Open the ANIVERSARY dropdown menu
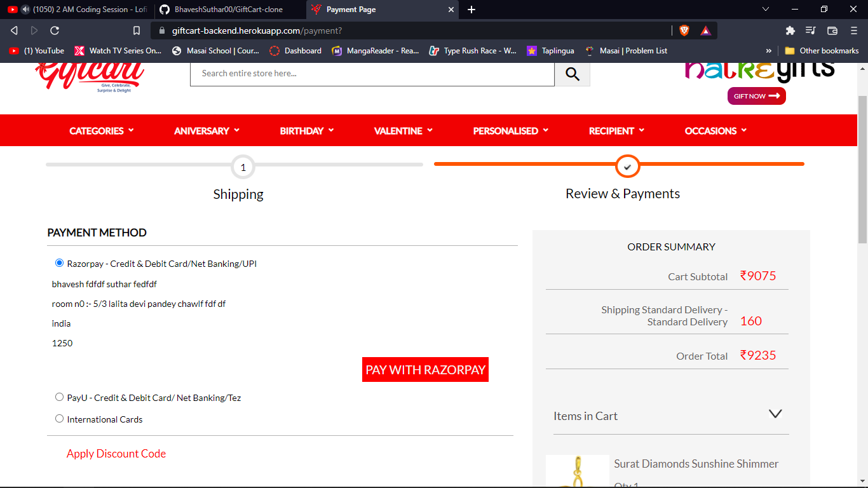 [207, 131]
